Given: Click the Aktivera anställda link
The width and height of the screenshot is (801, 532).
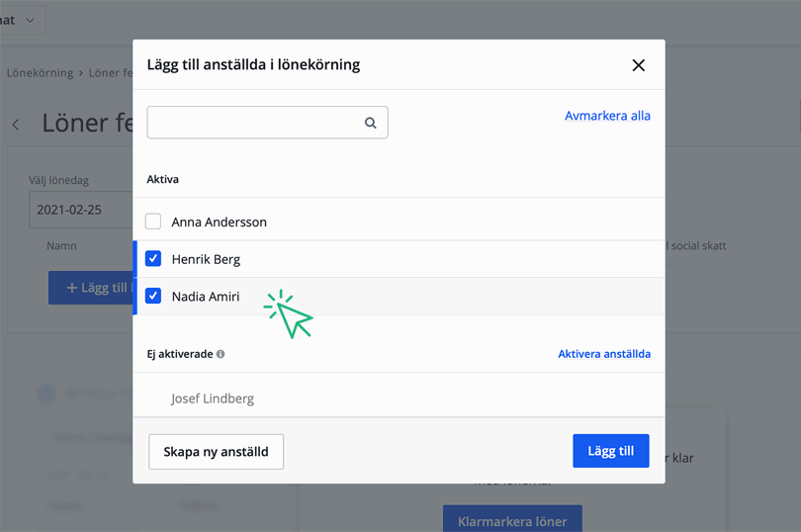Looking at the screenshot, I should pyautogui.click(x=603, y=354).
